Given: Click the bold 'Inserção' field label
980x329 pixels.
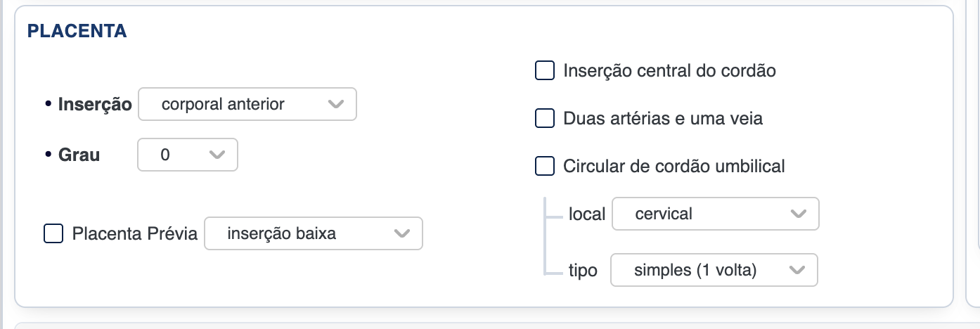Looking at the screenshot, I should (94, 105).
